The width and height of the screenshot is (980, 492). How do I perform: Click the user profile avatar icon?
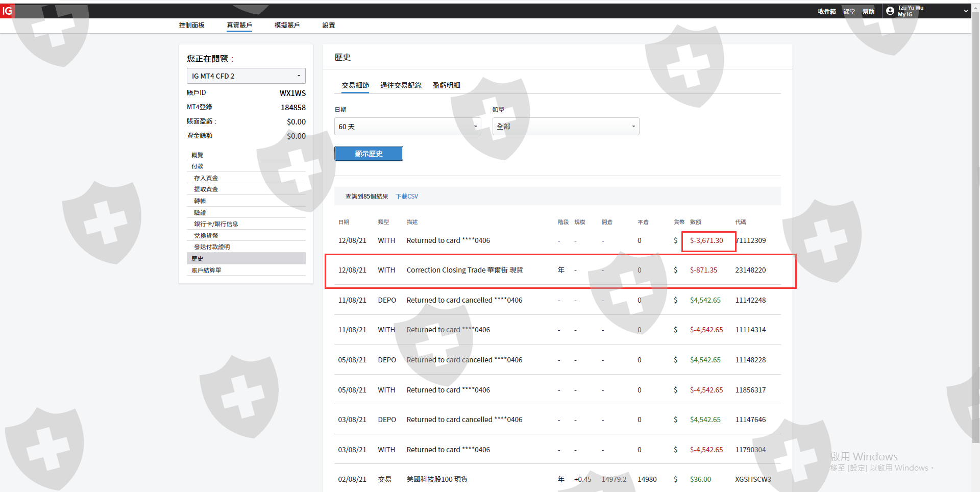click(890, 11)
